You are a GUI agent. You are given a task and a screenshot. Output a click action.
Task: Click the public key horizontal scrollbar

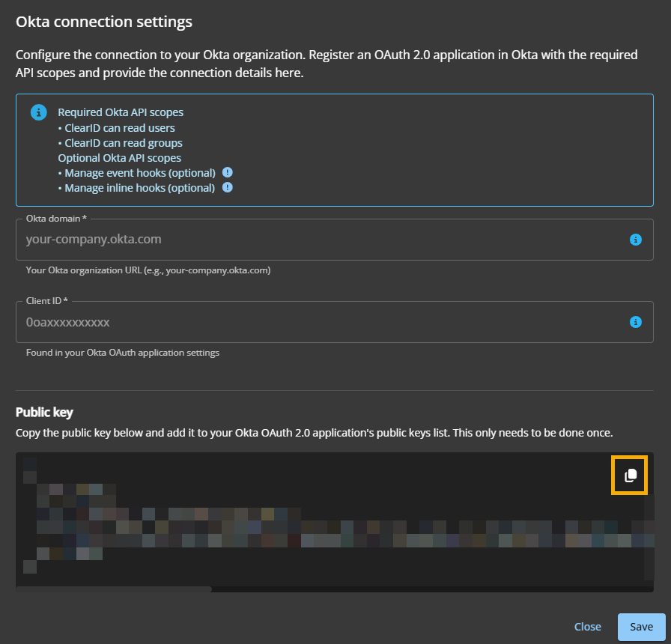pyautogui.click(x=114, y=589)
